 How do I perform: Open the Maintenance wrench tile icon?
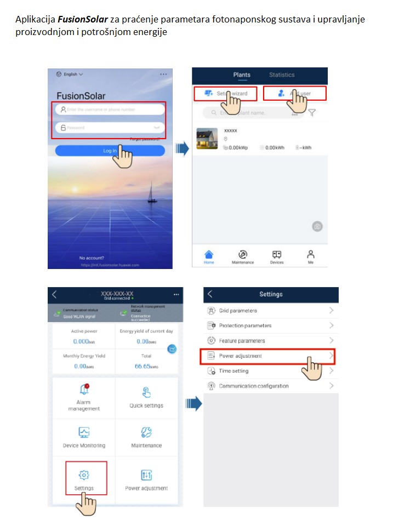pos(146,432)
